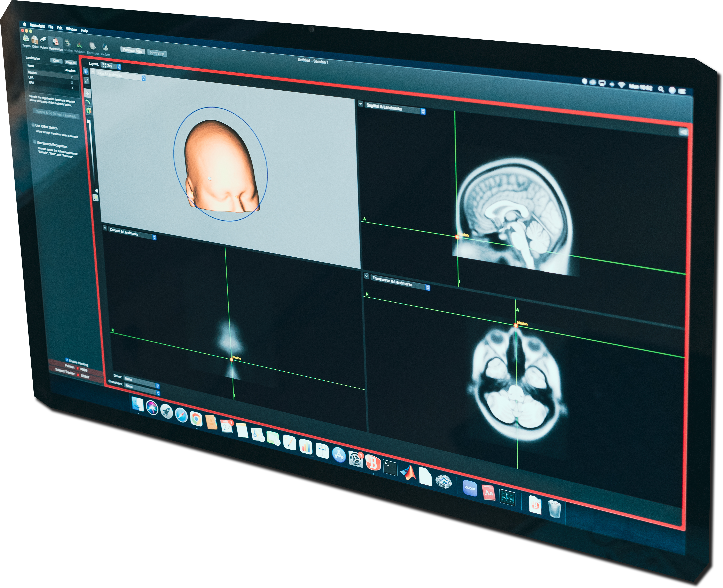Click the Clear All landmarks button
Screen dimensions: 723x588
coord(71,62)
